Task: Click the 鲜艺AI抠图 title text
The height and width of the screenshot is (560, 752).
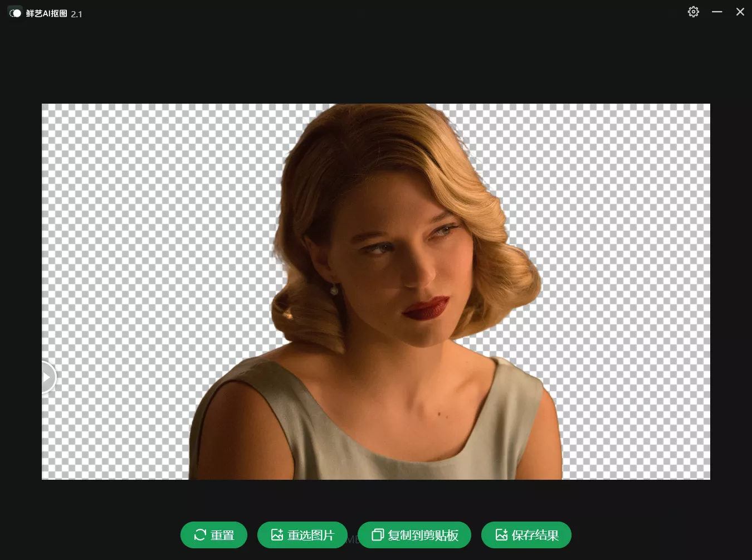Action: click(x=46, y=13)
